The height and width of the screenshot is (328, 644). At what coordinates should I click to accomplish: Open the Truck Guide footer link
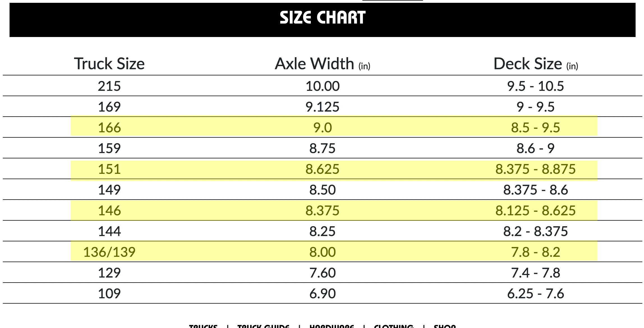tap(263, 326)
